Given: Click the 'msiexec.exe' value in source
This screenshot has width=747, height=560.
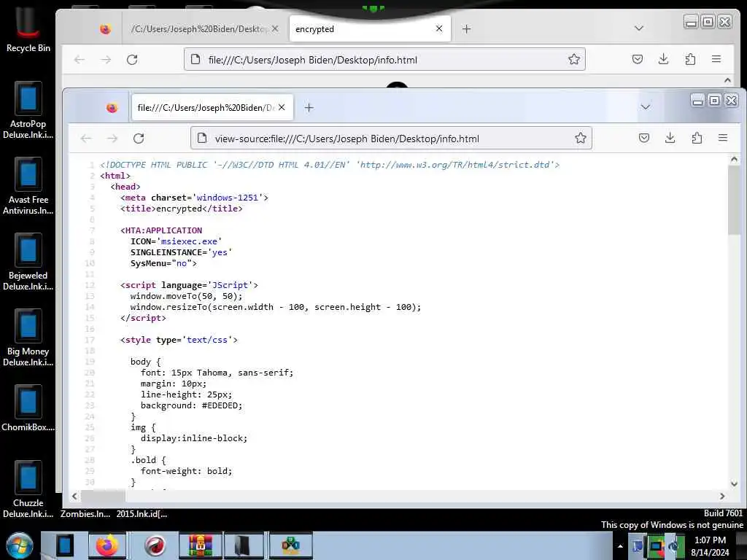Looking at the screenshot, I should pos(189,241).
